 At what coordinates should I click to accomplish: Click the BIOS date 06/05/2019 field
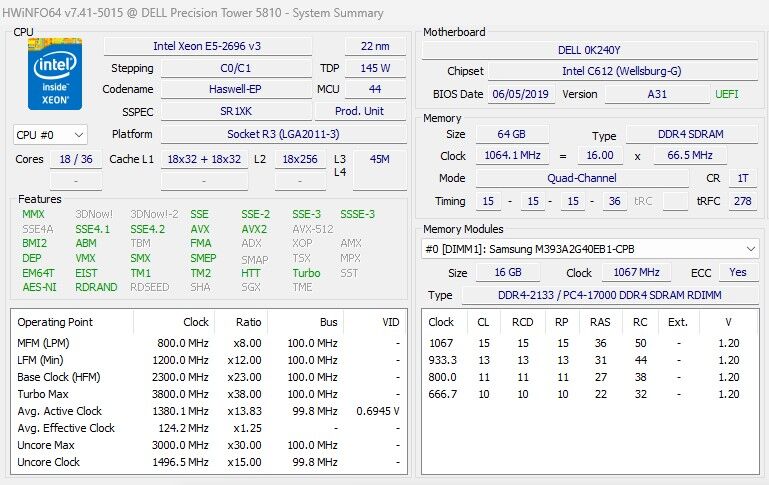coord(521,94)
